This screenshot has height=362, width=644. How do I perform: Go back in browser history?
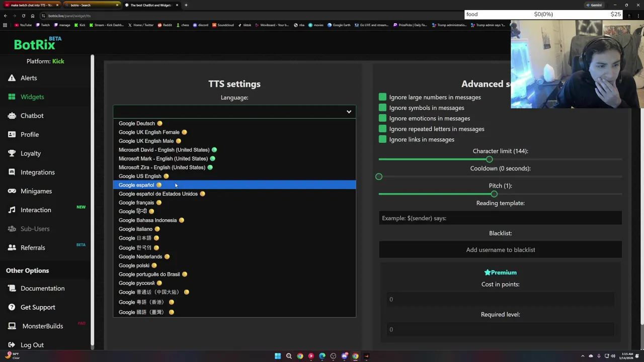pos(5,16)
